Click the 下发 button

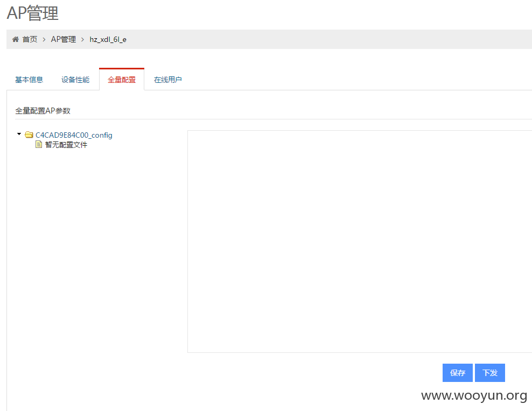(x=490, y=373)
